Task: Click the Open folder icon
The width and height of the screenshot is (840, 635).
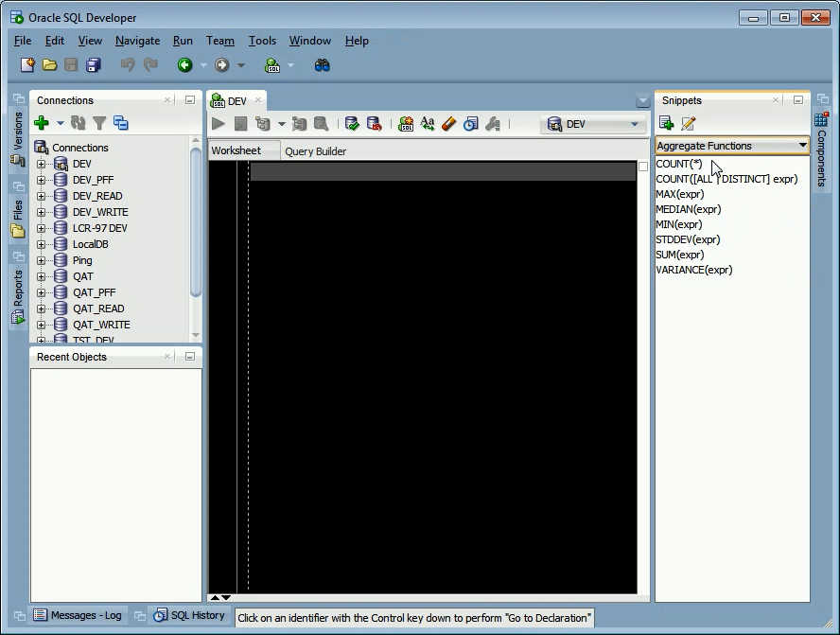Action: pyautogui.click(x=49, y=65)
